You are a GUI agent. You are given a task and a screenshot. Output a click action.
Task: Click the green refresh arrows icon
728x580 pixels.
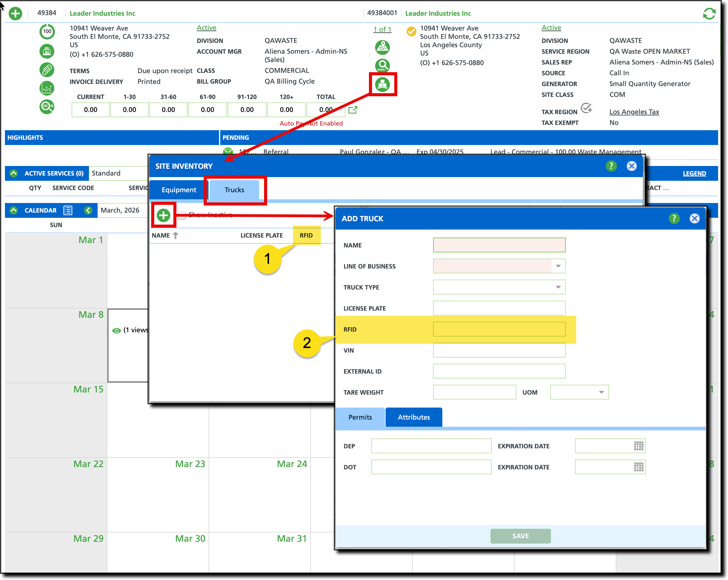click(x=709, y=14)
